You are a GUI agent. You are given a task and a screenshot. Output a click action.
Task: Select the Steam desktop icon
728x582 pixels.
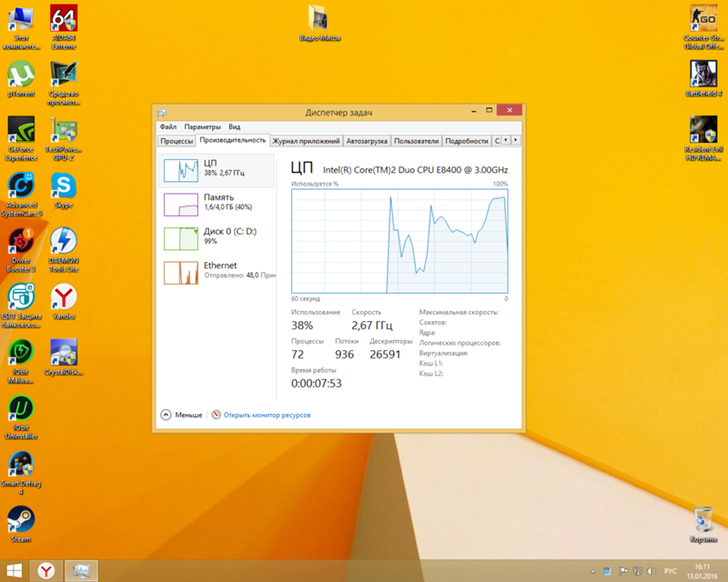click(21, 525)
